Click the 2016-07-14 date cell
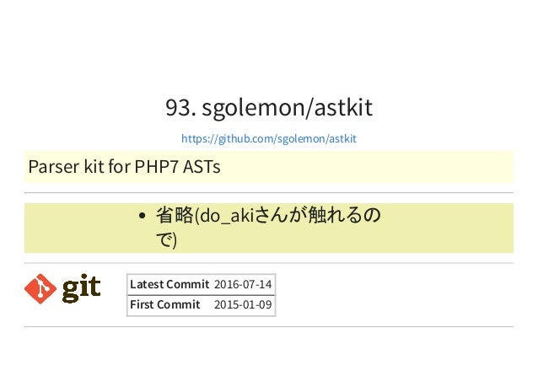This screenshot has height=392, width=538. click(243, 284)
